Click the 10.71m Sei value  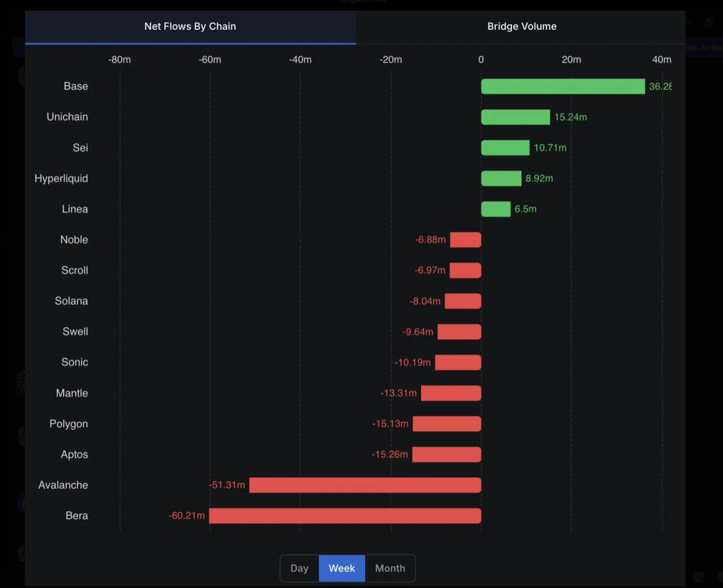(550, 148)
